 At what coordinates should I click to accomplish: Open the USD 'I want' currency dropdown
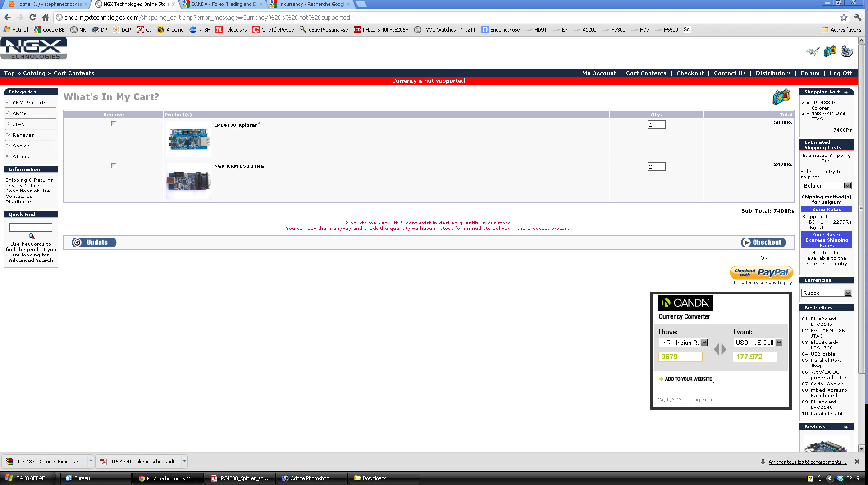pos(758,343)
